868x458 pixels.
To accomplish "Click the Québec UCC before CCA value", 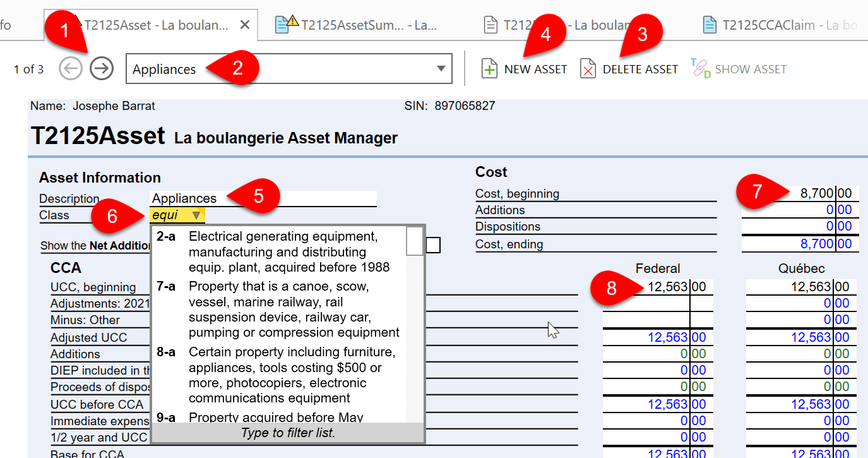I will pos(801,404).
